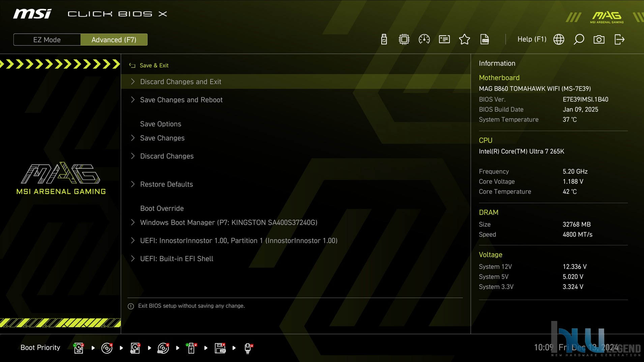Take a screenshot with the camera icon

tap(599, 39)
